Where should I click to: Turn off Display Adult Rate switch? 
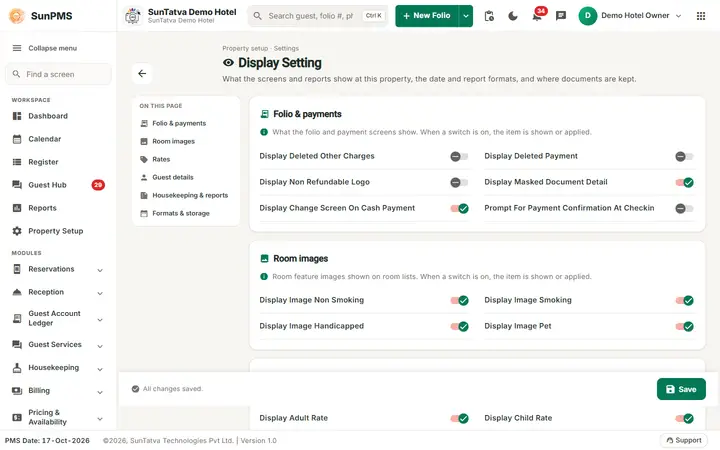(459, 418)
